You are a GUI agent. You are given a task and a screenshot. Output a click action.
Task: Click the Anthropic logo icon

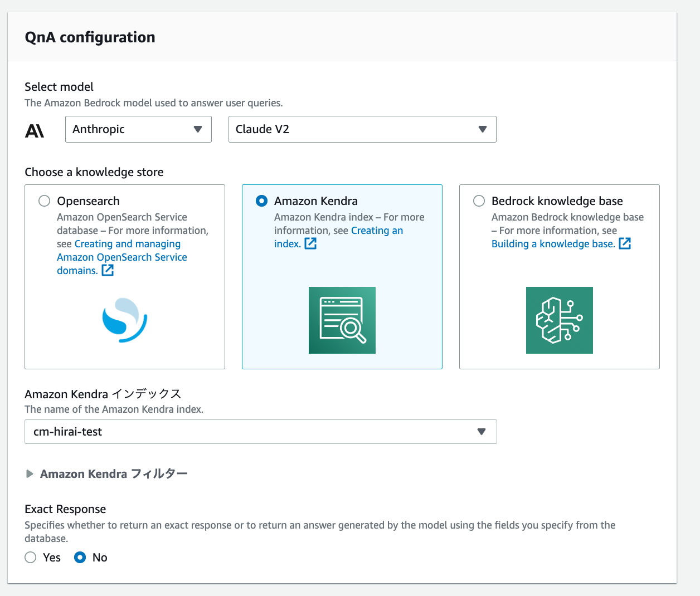(x=35, y=129)
